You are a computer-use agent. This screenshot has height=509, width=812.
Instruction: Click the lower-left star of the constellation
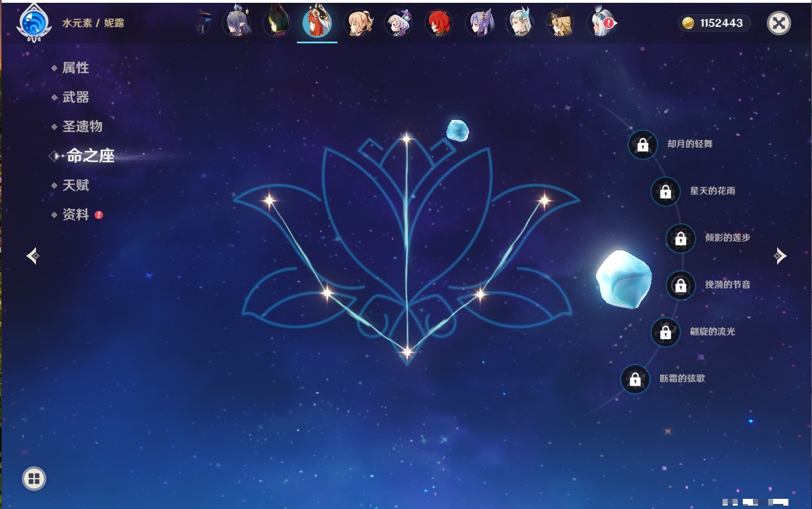(x=327, y=292)
